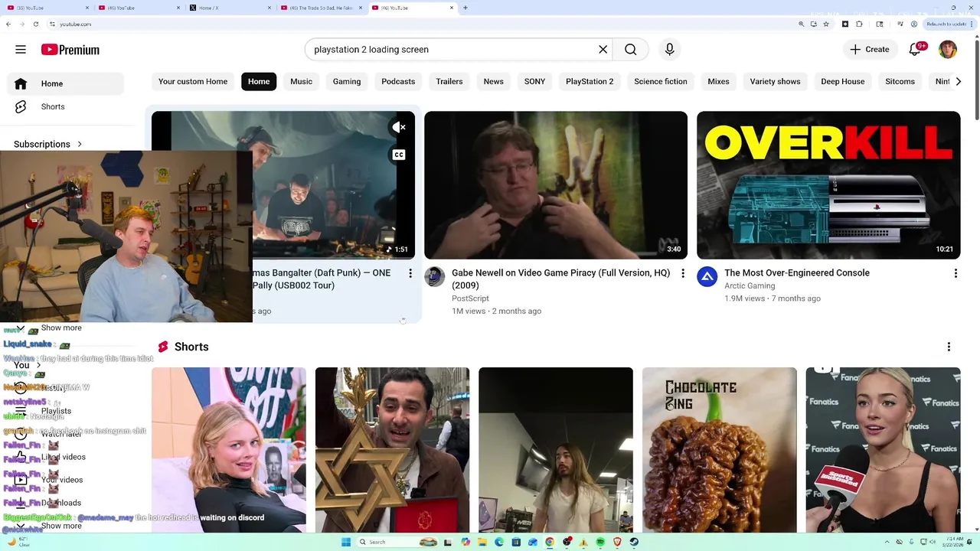The height and width of the screenshot is (551, 980).
Task: Go back in browser history
Action: 8,24
